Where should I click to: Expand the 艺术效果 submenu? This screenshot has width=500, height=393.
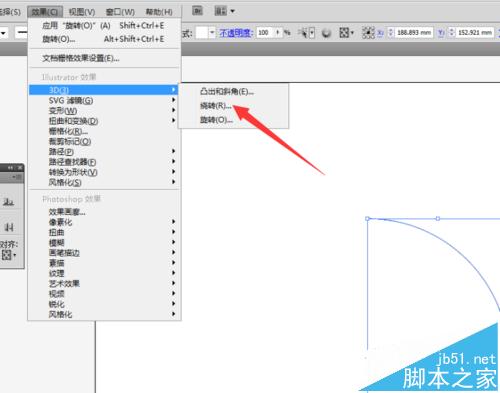pos(103,284)
